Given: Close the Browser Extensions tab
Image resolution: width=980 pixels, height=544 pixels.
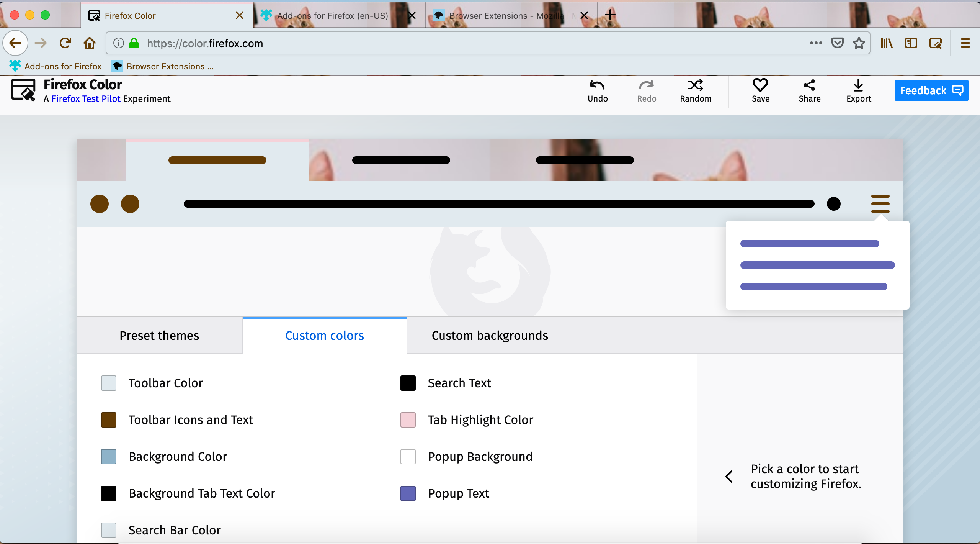Looking at the screenshot, I should tap(584, 15).
